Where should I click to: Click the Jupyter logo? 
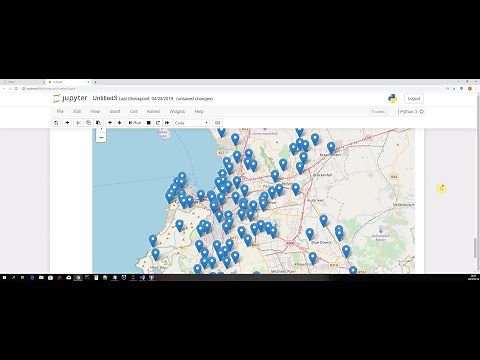[70, 98]
